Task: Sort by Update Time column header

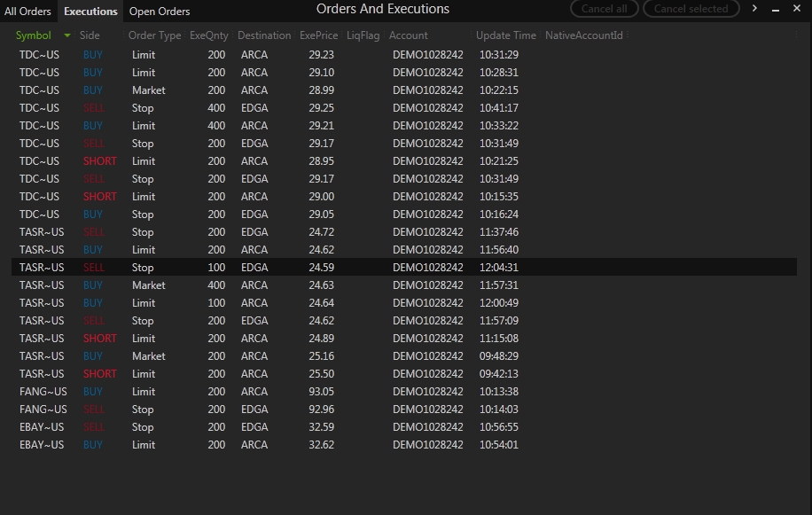Action: coord(506,35)
